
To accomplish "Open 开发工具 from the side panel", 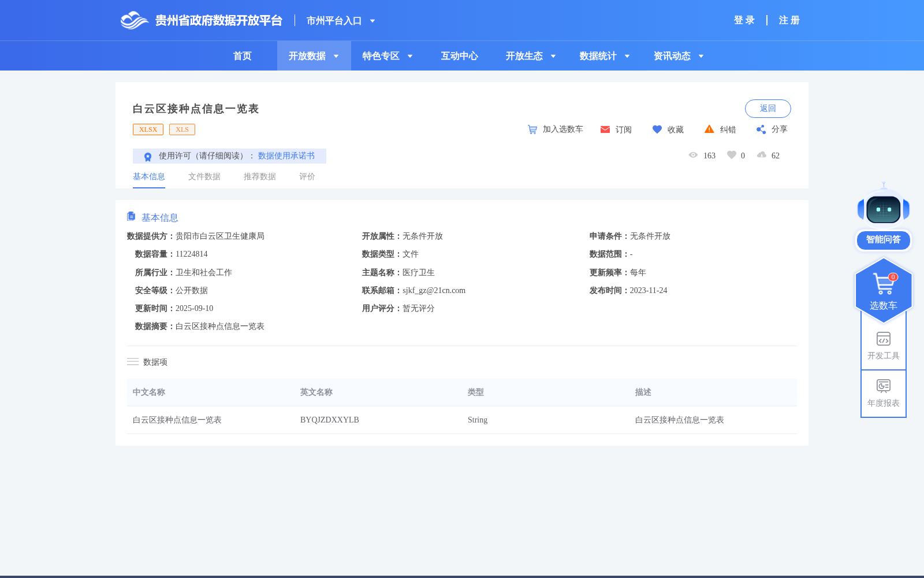I will tap(884, 346).
